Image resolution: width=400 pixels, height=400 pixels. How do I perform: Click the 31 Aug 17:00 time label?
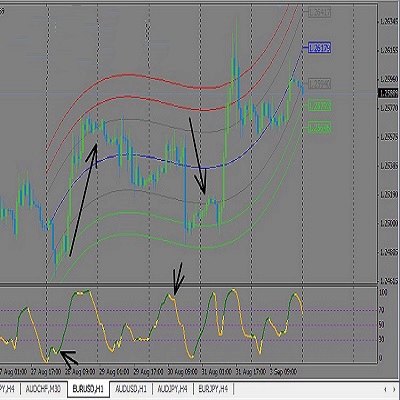(x=251, y=371)
